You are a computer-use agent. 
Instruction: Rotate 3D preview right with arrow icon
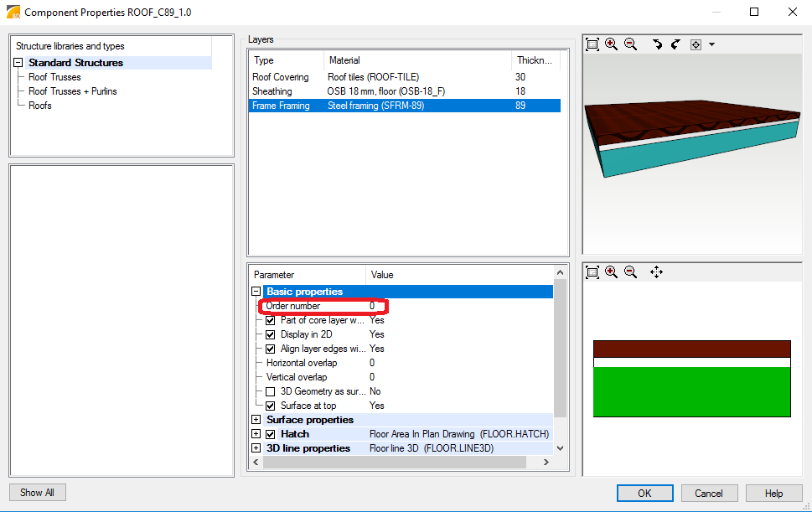675,44
